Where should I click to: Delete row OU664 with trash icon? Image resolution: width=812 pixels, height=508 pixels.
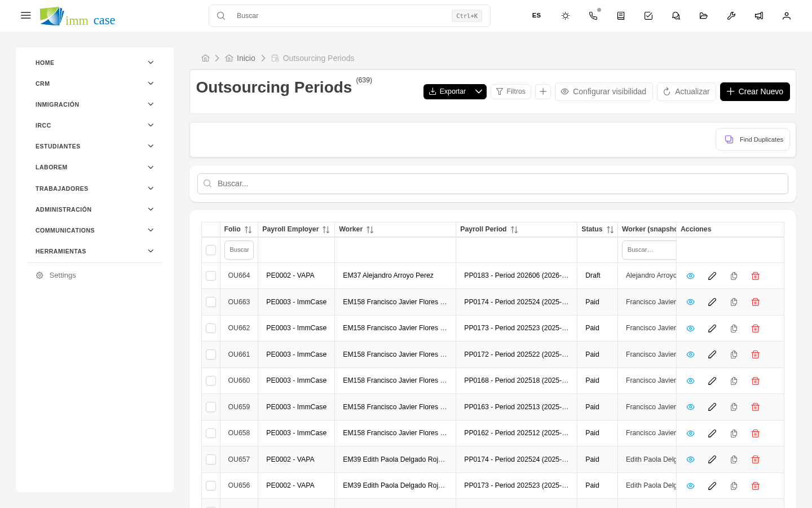756,276
